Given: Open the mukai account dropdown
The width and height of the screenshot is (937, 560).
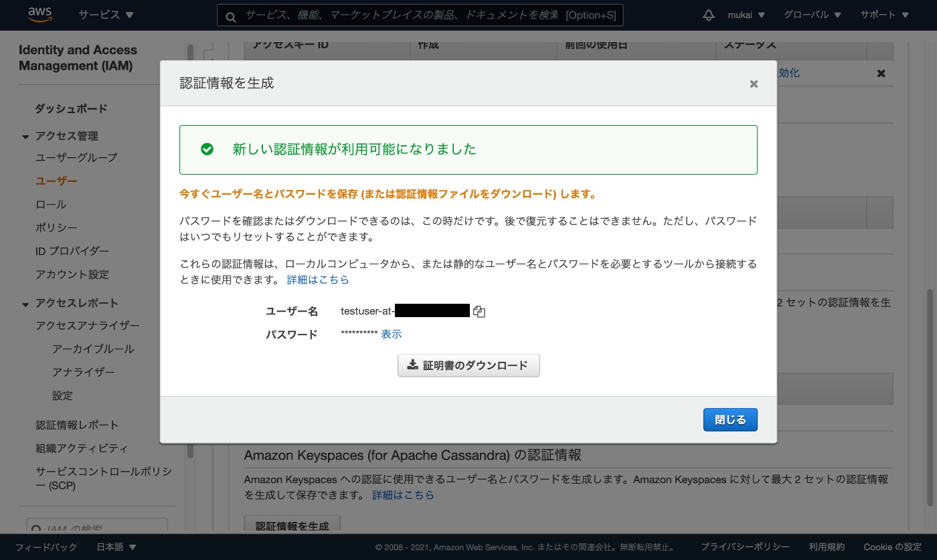Looking at the screenshot, I should point(746,15).
